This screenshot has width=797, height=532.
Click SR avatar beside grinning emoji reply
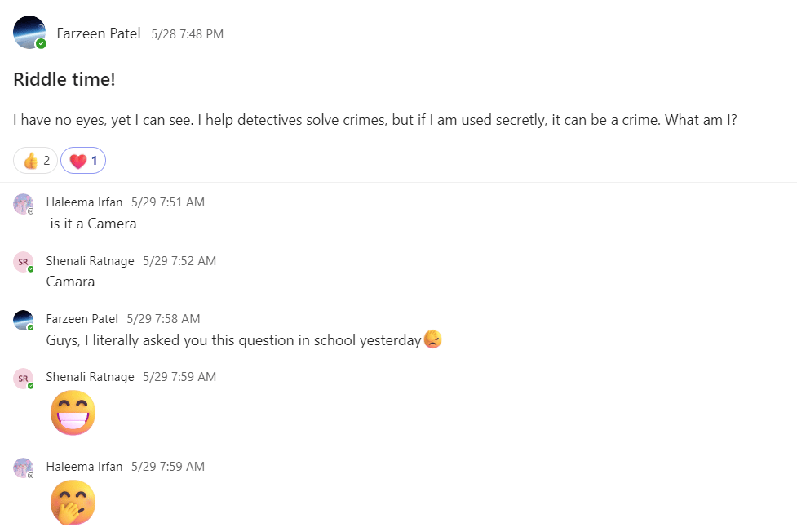[23, 378]
